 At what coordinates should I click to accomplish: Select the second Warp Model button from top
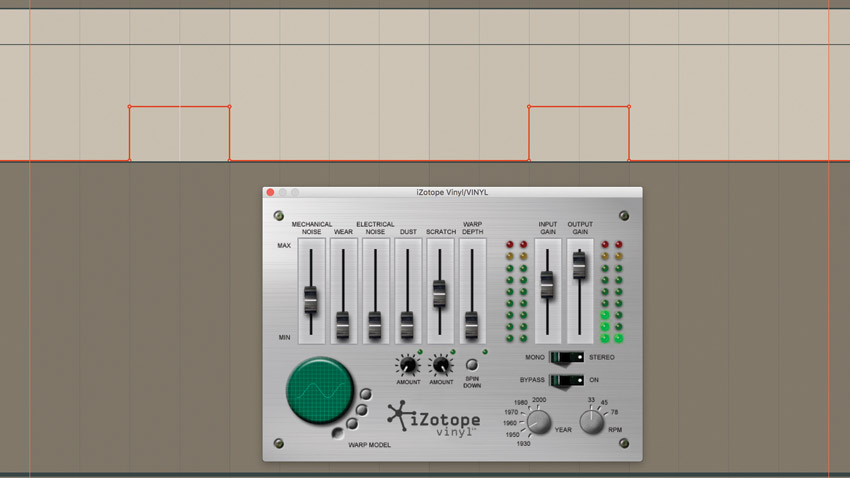click(362, 410)
